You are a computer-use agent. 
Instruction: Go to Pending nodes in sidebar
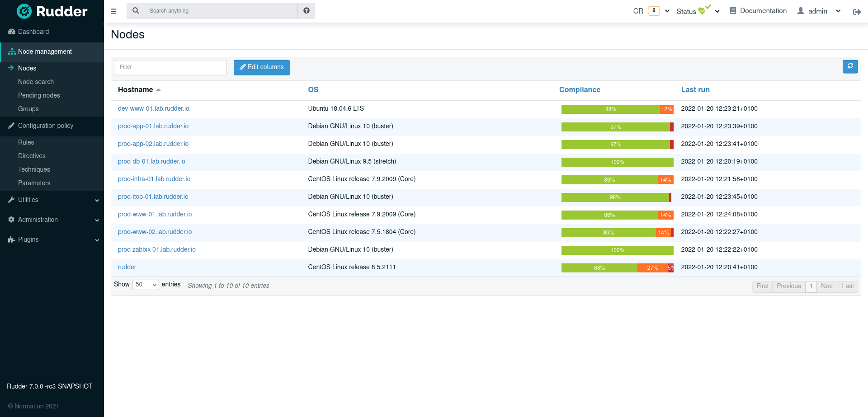(39, 95)
